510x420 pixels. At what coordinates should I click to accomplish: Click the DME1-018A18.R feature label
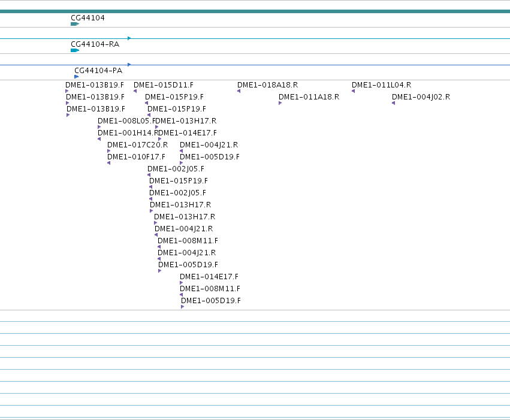[267, 85]
